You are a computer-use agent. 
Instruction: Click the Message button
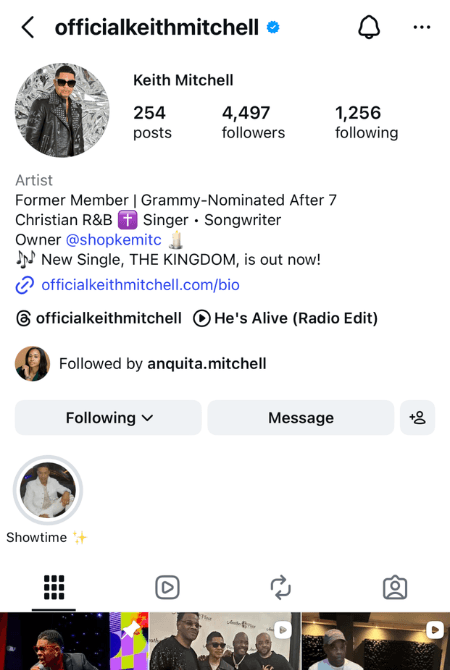click(x=301, y=417)
